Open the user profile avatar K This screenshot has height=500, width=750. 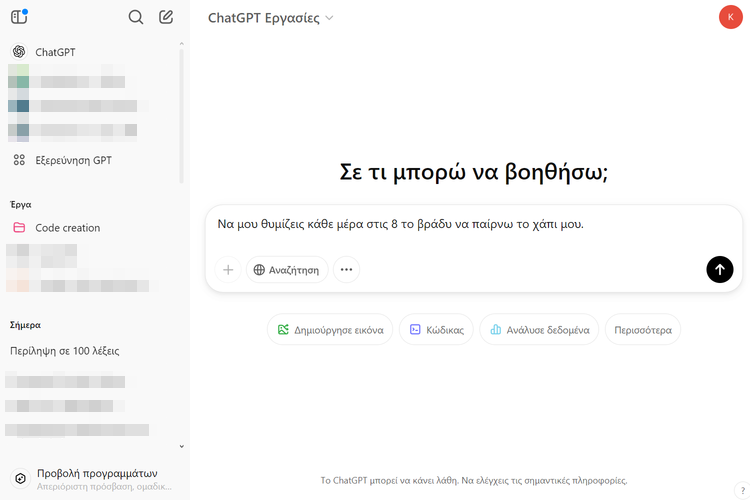[730, 18]
